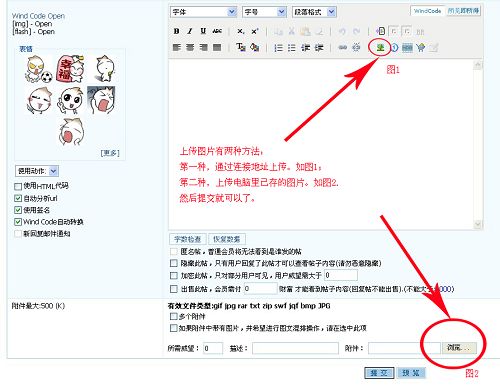
Task: Enable 使用HTML代码 checkbox
Action: (18, 186)
